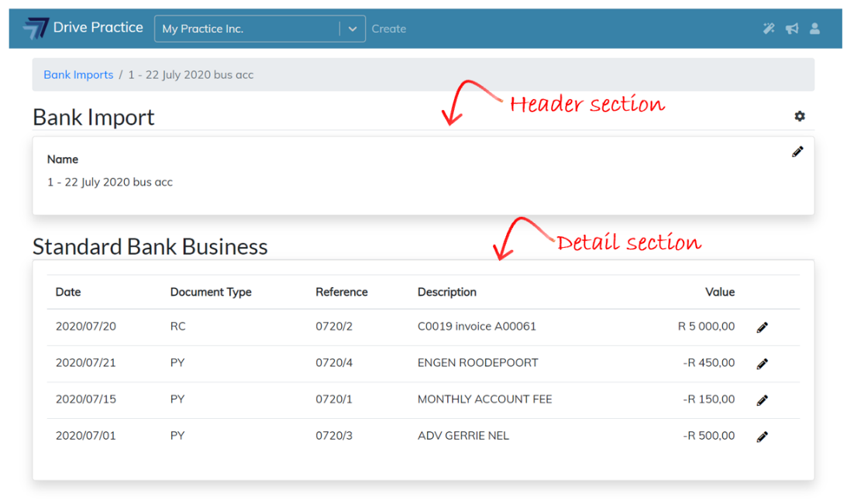Viewport: 854px width, 504px height.
Task: Go to the Bank Imports breadcrumb link
Action: (x=78, y=74)
